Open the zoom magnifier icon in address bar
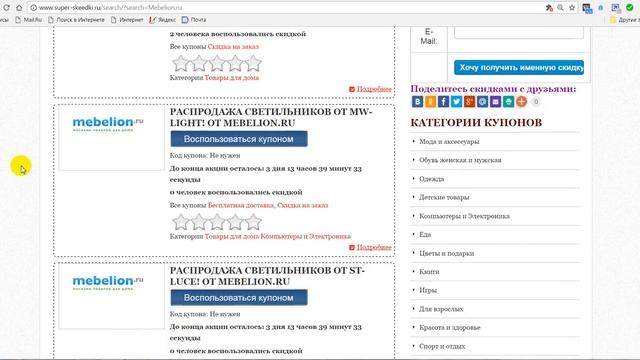The width and height of the screenshot is (640, 360). pyautogui.click(x=560, y=8)
